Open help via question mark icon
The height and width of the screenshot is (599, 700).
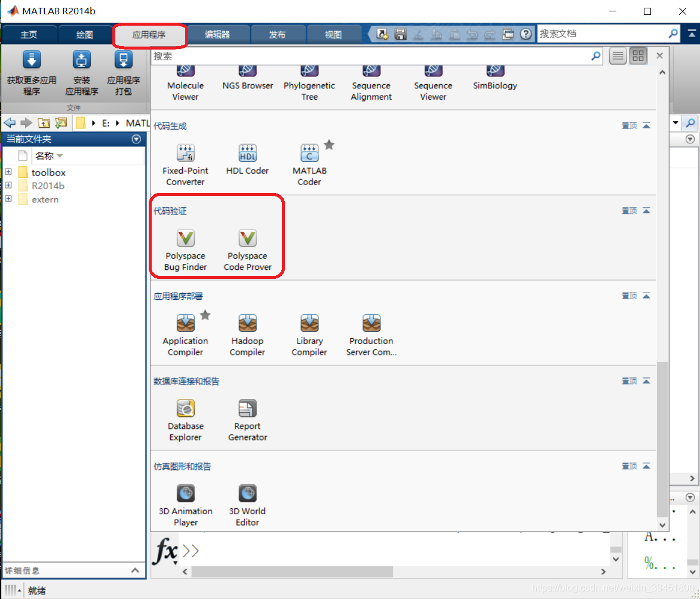[526, 34]
